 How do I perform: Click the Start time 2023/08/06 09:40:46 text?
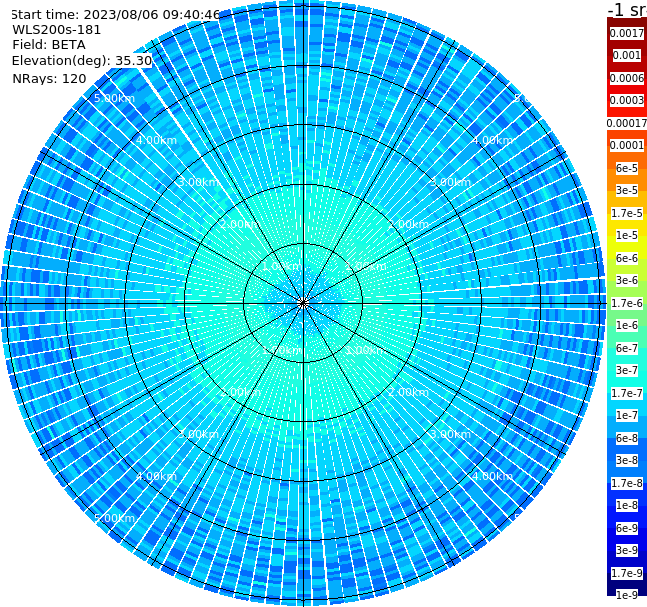coord(115,15)
